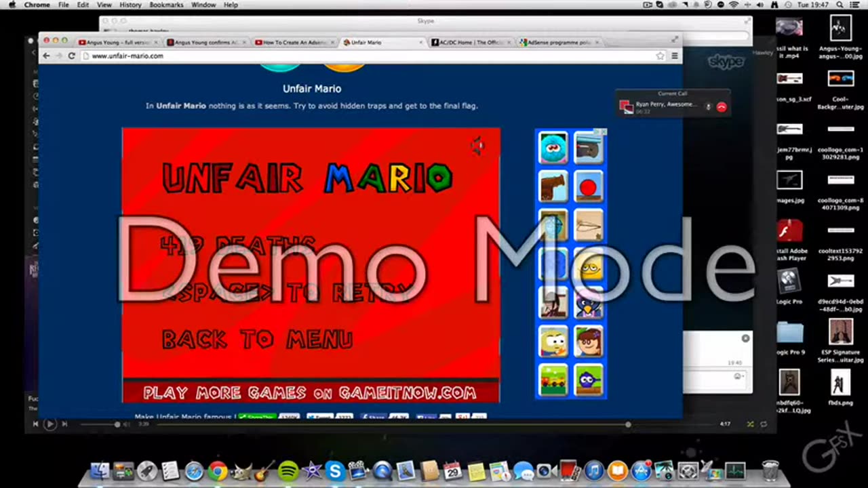Screen dimensions: 868x488
Task: Skip to previous track in media player
Action: pyautogui.click(x=35, y=424)
